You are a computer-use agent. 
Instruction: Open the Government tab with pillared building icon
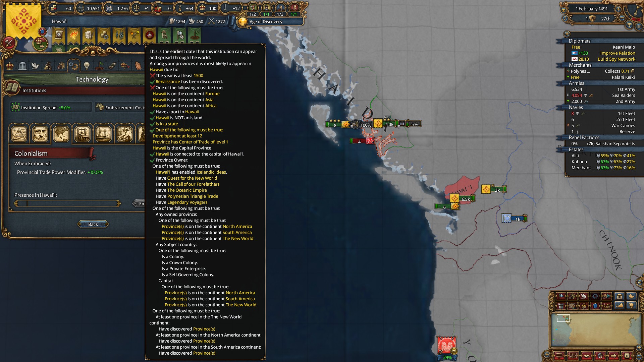22,65
